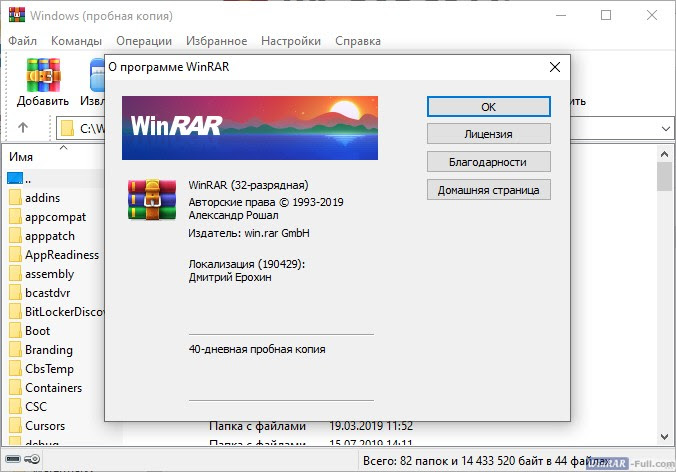Select the Branding folder name

point(49,350)
